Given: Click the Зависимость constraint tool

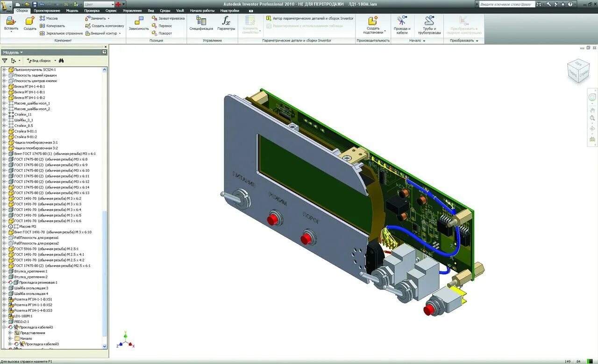Looking at the screenshot, I should [139, 23].
